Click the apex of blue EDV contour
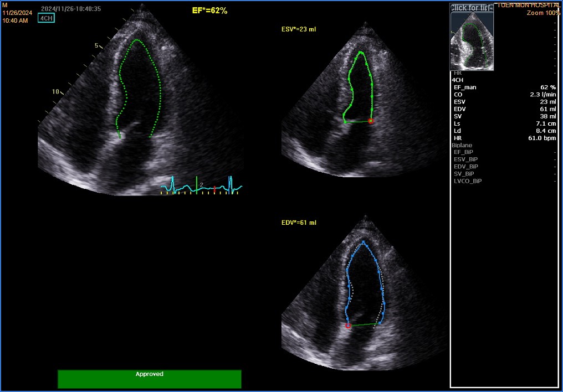Screen dimensions: 563x392 point(363,242)
